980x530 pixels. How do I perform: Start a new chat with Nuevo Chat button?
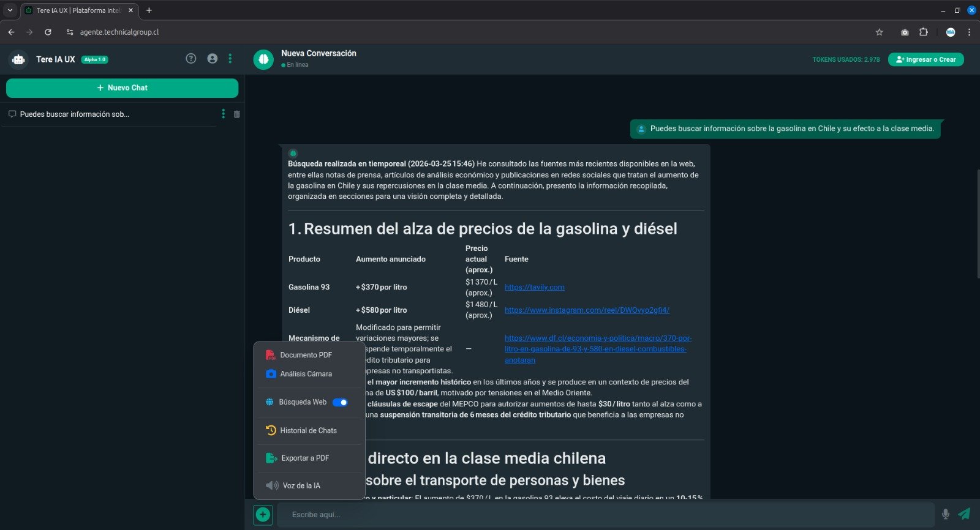(x=122, y=88)
